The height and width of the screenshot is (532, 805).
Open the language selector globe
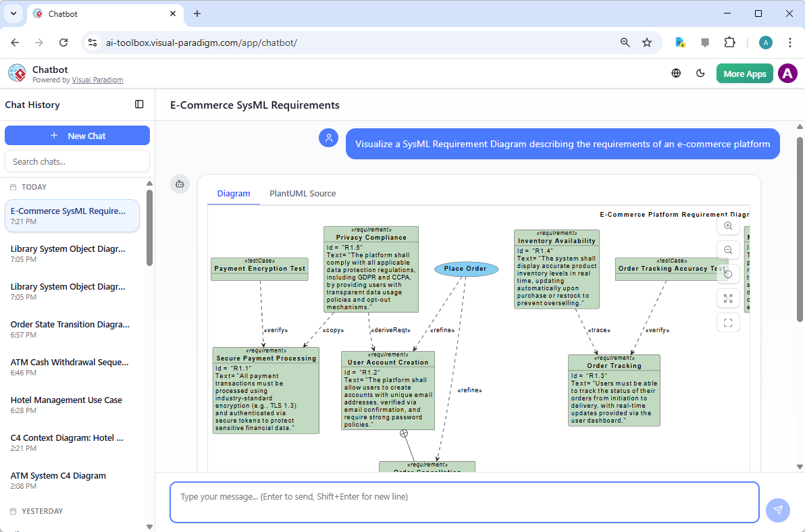[676, 73]
